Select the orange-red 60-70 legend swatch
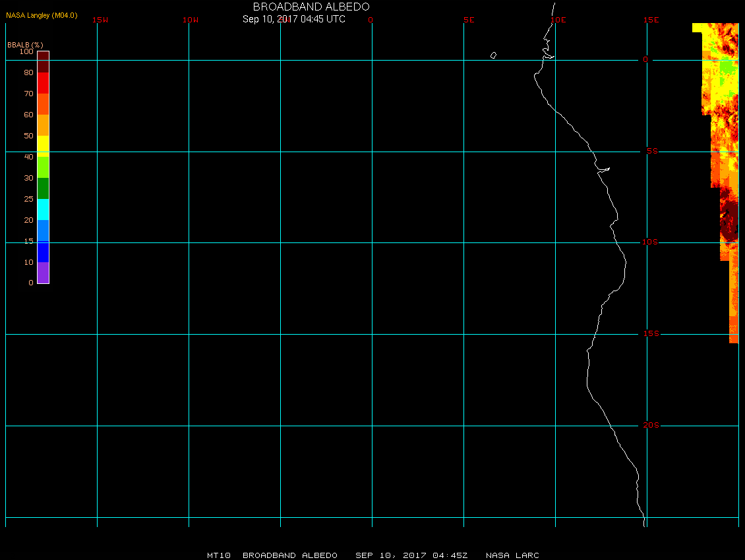The height and width of the screenshot is (560, 745). (44, 104)
